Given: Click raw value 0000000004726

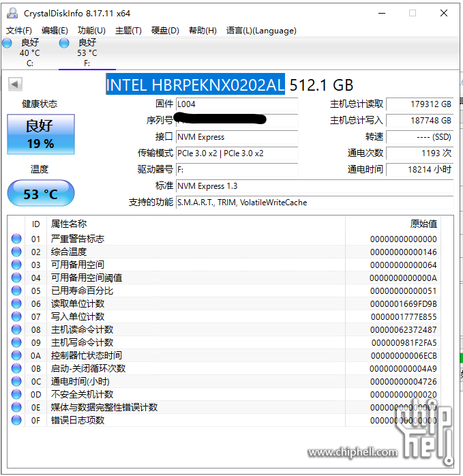Looking at the screenshot, I should 403,382.
